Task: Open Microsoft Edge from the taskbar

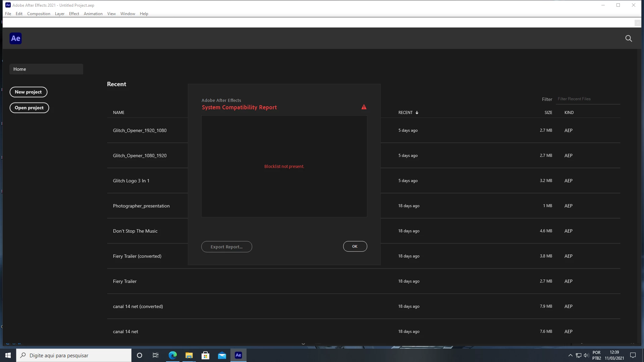Action: pyautogui.click(x=173, y=355)
